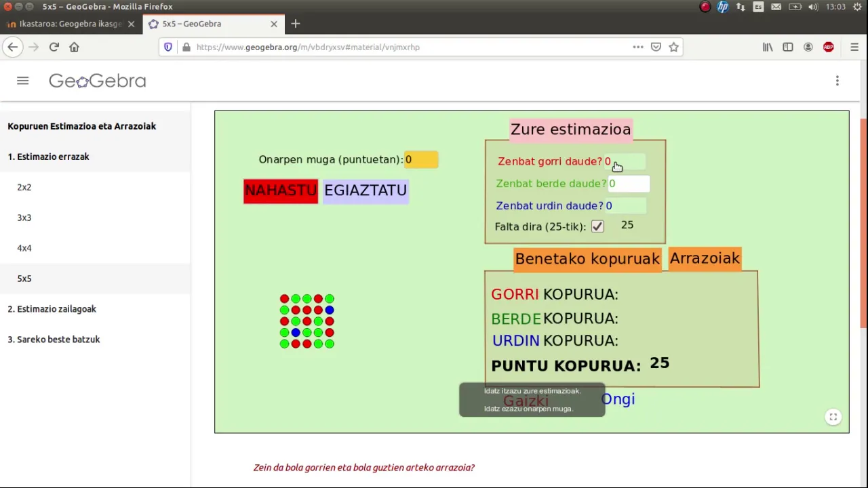Click the red question 'Zein da bola gorrien...'

[x=364, y=468]
